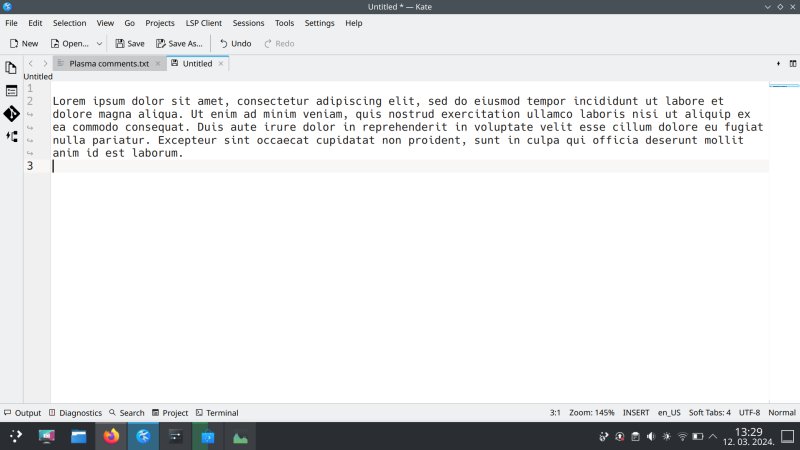Screen dimensions: 800x450
Task: Click the Redo toolbar button
Action: click(x=279, y=44)
